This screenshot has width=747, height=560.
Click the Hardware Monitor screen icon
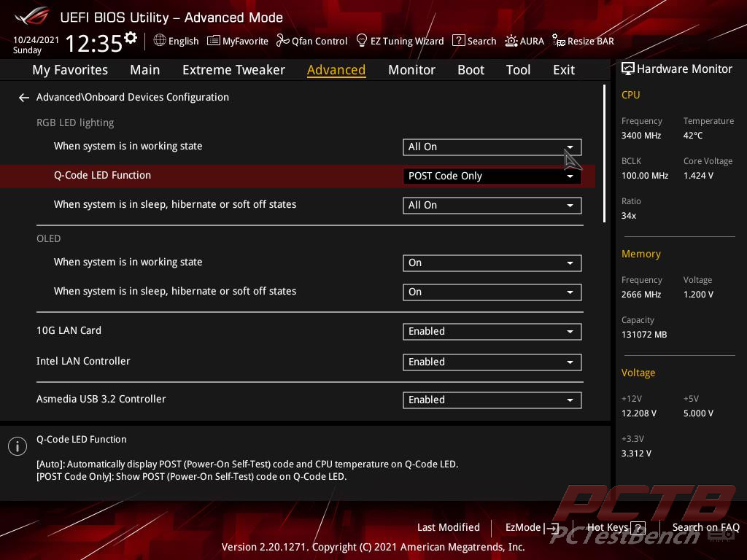click(628, 69)
